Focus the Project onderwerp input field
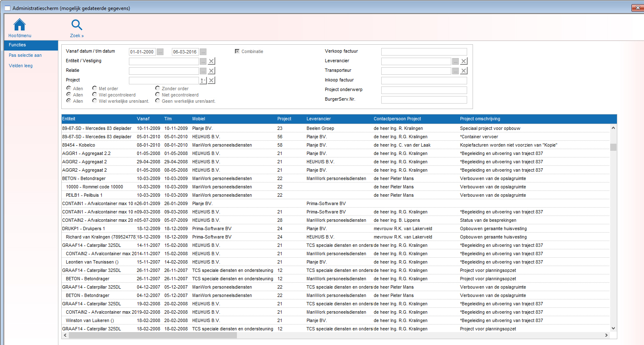Viewport: 644px width, 345px height. coord(424,90)
